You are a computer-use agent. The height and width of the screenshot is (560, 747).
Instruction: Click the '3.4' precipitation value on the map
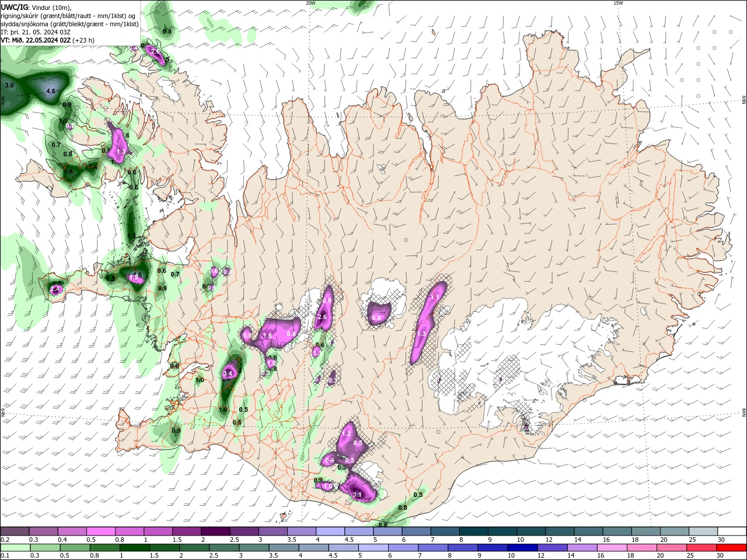(228, 373)
